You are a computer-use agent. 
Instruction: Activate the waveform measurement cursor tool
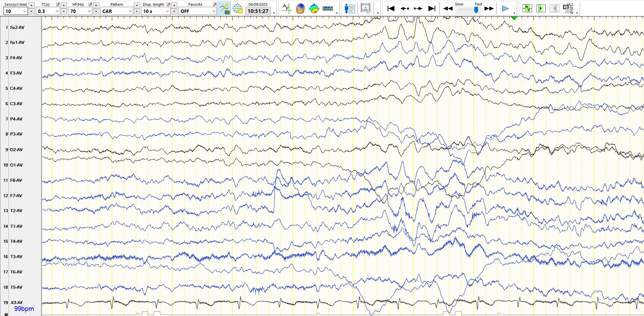(x=287, y=9)
